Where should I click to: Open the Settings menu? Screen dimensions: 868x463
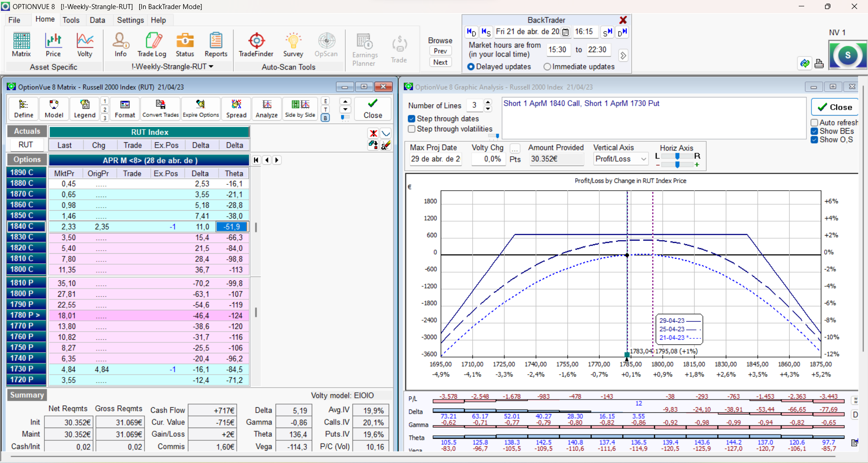(130, 20)
